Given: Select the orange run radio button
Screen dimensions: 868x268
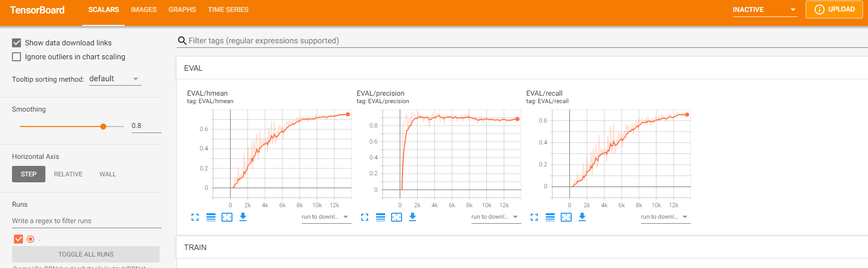Looking at the screenshot, I should coord(30,239).
